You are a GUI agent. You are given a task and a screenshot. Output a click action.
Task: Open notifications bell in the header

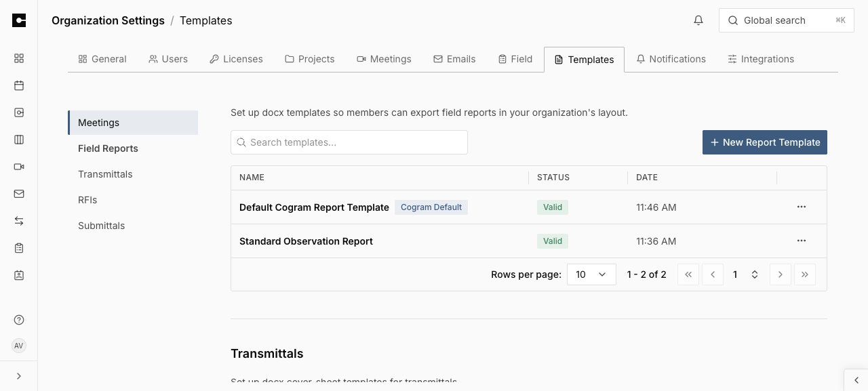tap(698, 20)
